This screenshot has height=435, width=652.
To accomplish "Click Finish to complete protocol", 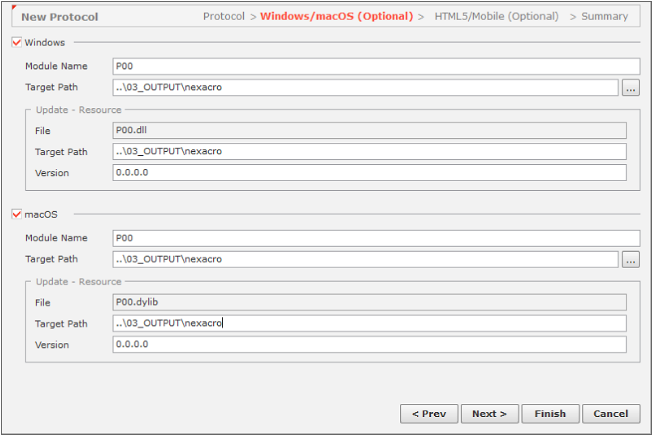I will [550, 414].
